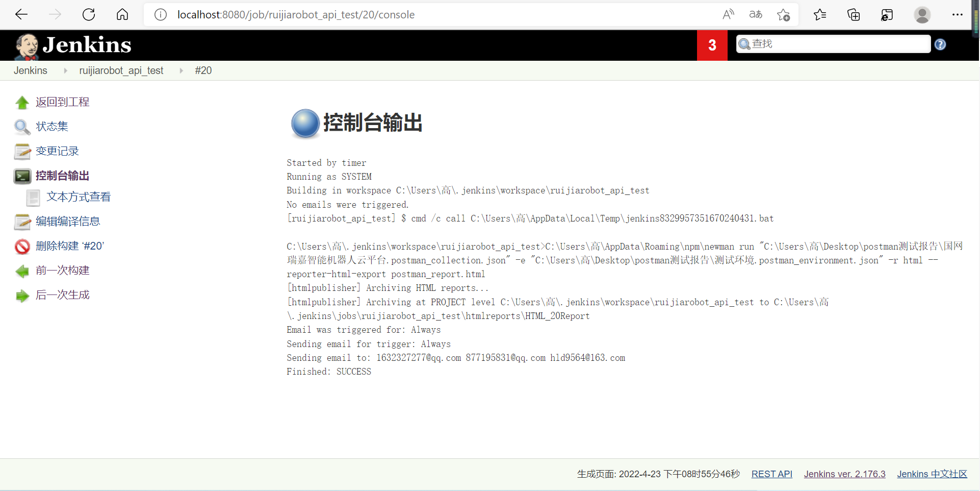Click the 控制台输出 page heading
Viewport: 980px width, 491px height.
tap(373, 122)
